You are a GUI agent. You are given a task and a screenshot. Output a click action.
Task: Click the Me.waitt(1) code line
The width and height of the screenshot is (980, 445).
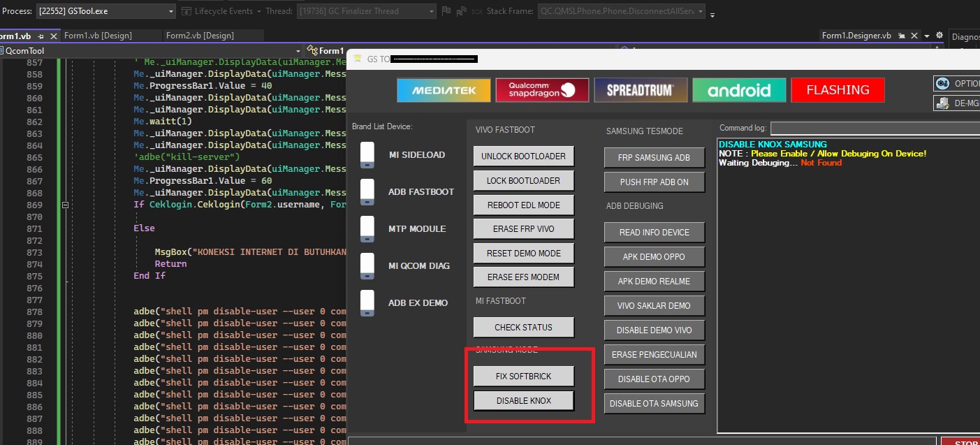tap(162, 121)
